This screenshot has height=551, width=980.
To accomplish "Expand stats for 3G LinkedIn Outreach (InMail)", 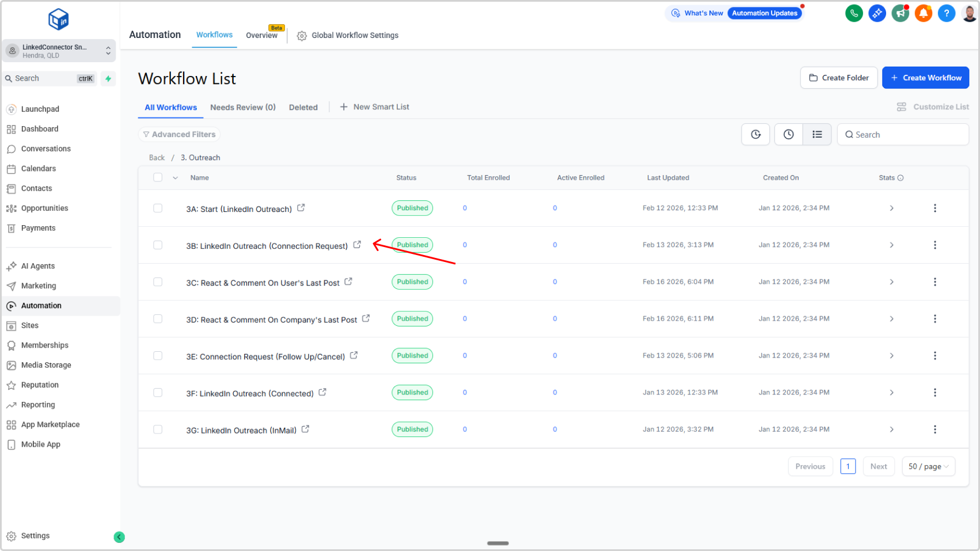I will 891,430.
